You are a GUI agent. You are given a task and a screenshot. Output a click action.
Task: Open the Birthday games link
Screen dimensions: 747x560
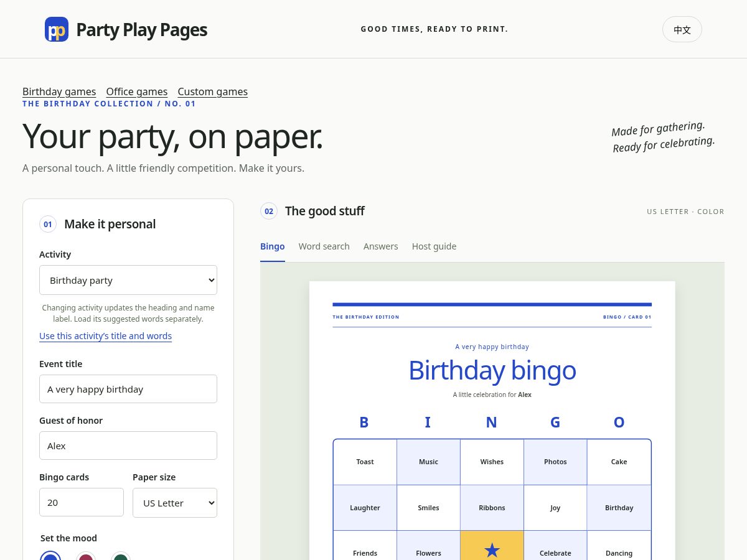[x=59, y=91]
